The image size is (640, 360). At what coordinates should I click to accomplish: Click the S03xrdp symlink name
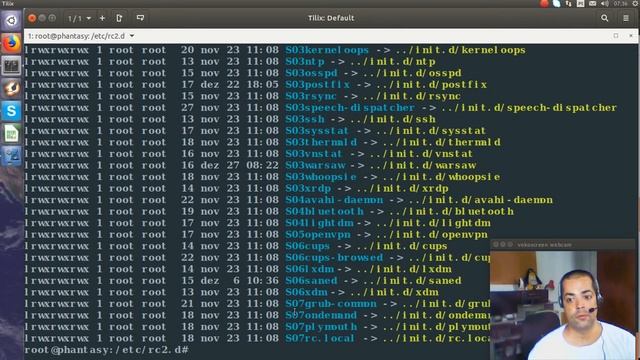pos(308,189)
